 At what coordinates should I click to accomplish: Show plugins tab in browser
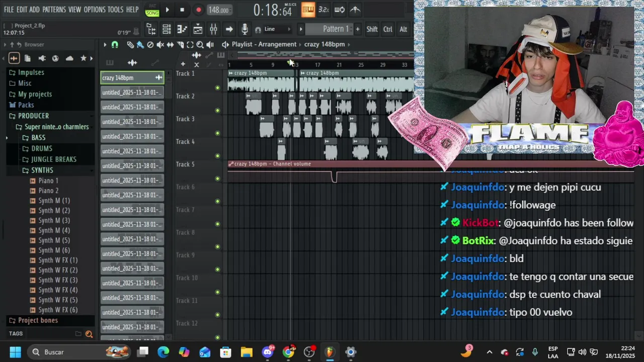click(x=42, y=58)
